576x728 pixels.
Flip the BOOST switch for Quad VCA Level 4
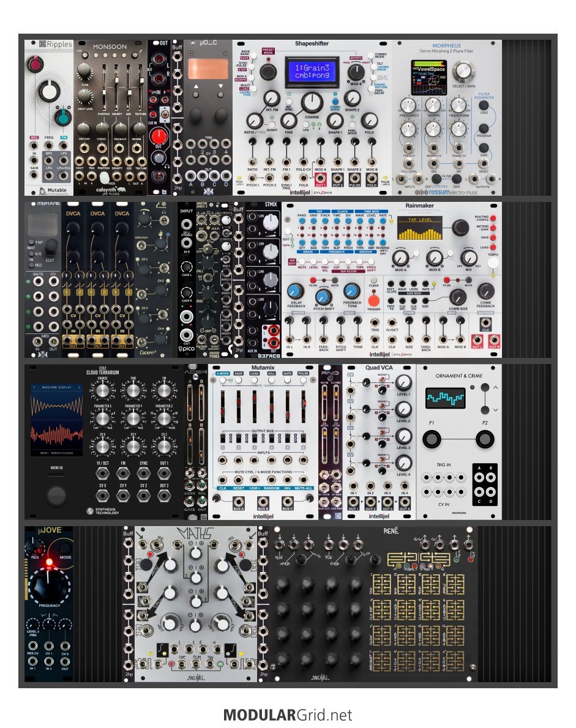tap(383, 459)
